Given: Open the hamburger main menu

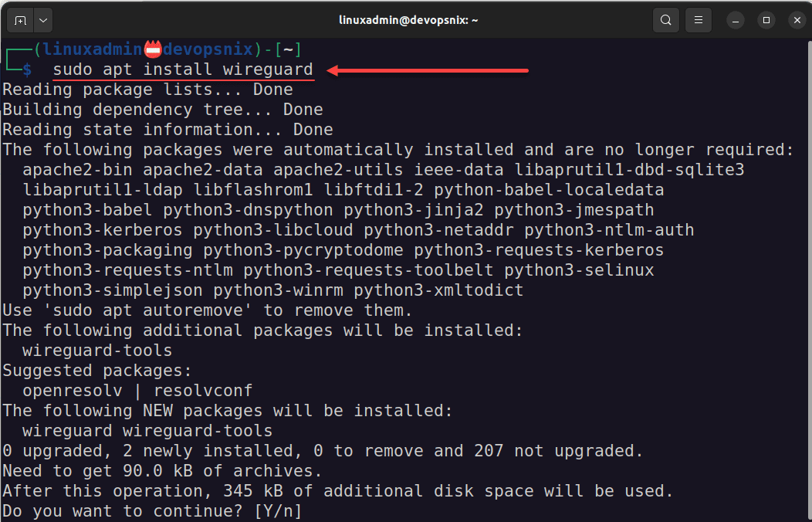Looking at the screenshot, I should click(698, 19).
